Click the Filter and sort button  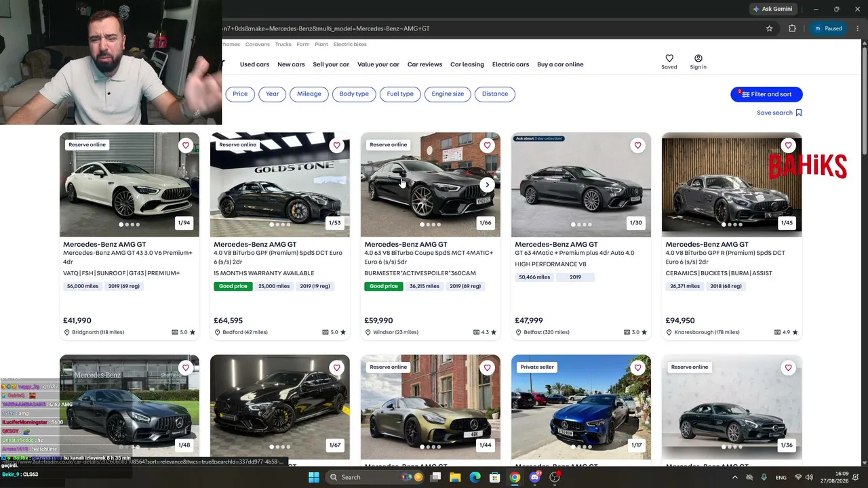coord(766,94)
